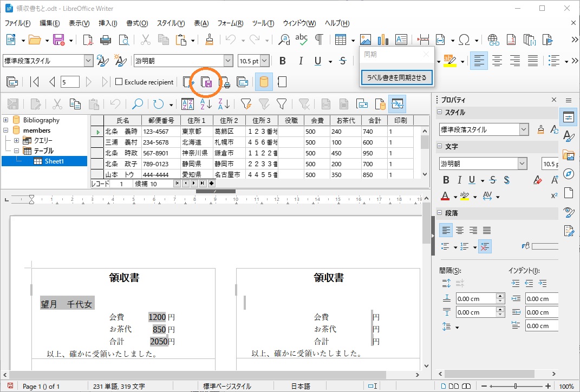Collapse スタイル section in sidebar
580x392 pixels.
tap(439, 112)
